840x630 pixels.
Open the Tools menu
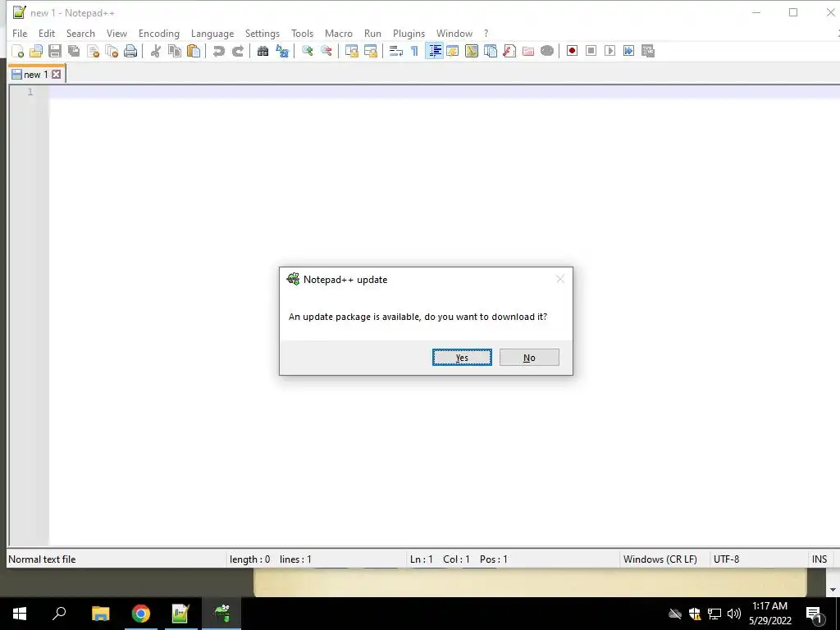(x=302, y=33)
